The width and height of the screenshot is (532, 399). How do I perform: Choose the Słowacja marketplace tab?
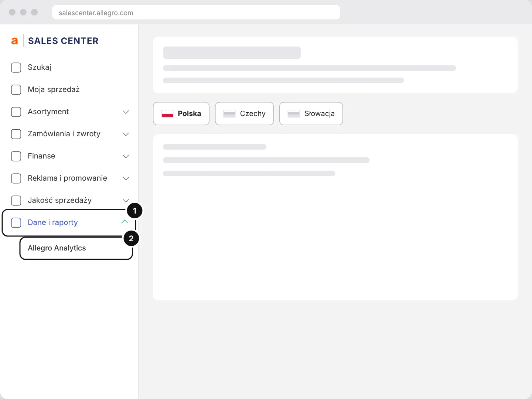pos(311,113)
